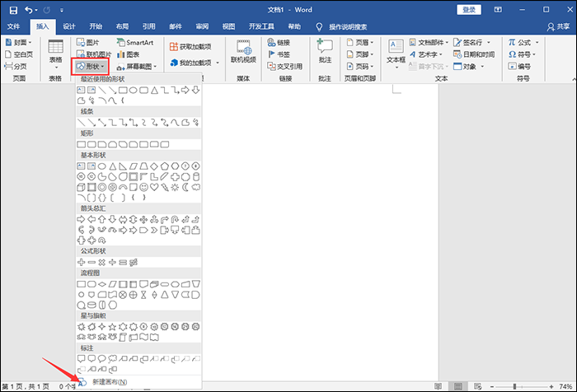The height and width of the screenshot is (392, 577).
Task: Select the right arrow in 箭头总汇
Action: [x=81, y=220]
